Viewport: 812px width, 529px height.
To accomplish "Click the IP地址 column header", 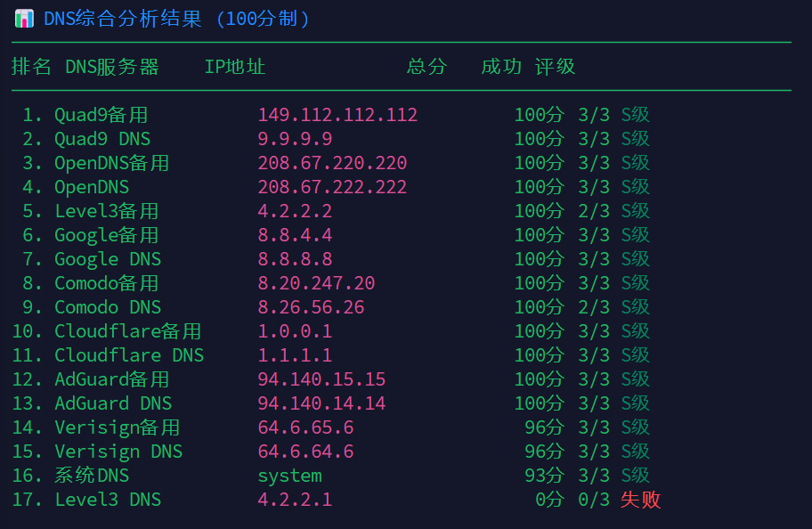I will pos(235,66).
